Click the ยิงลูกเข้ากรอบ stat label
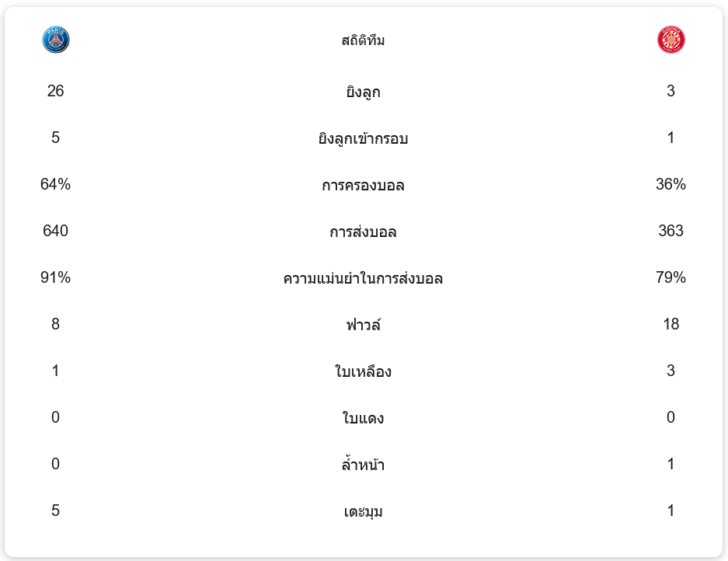The height and width of the screenshot is (561, 728). tap(363, 139)
